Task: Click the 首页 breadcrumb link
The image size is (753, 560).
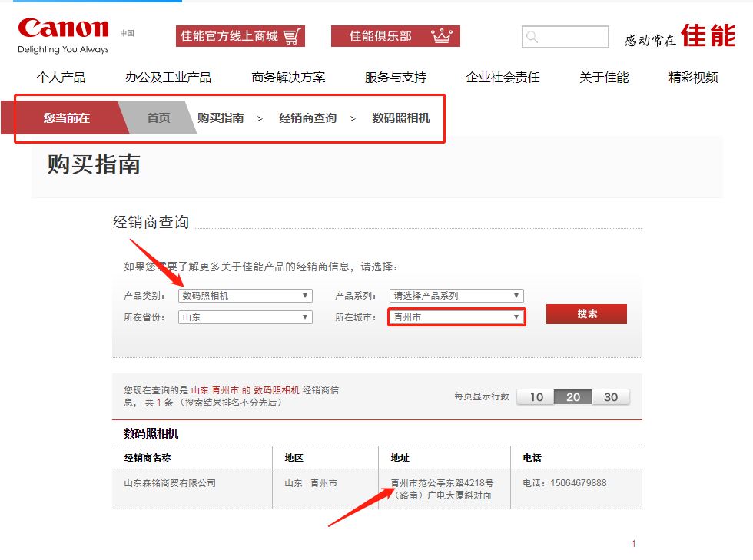Action: (x=158, y=118)
